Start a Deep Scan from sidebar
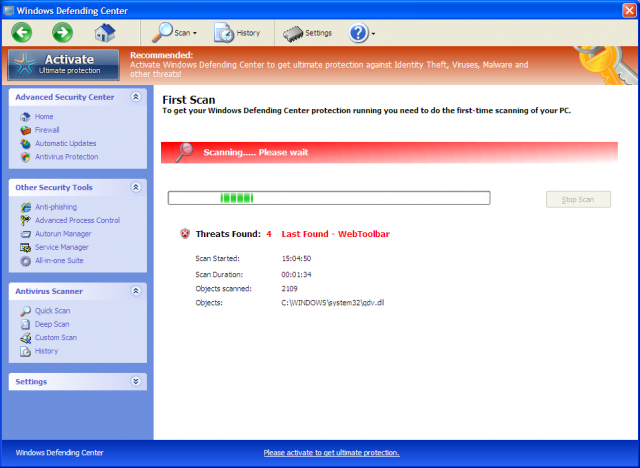This screenshot has height=468, width=640. 52,324
